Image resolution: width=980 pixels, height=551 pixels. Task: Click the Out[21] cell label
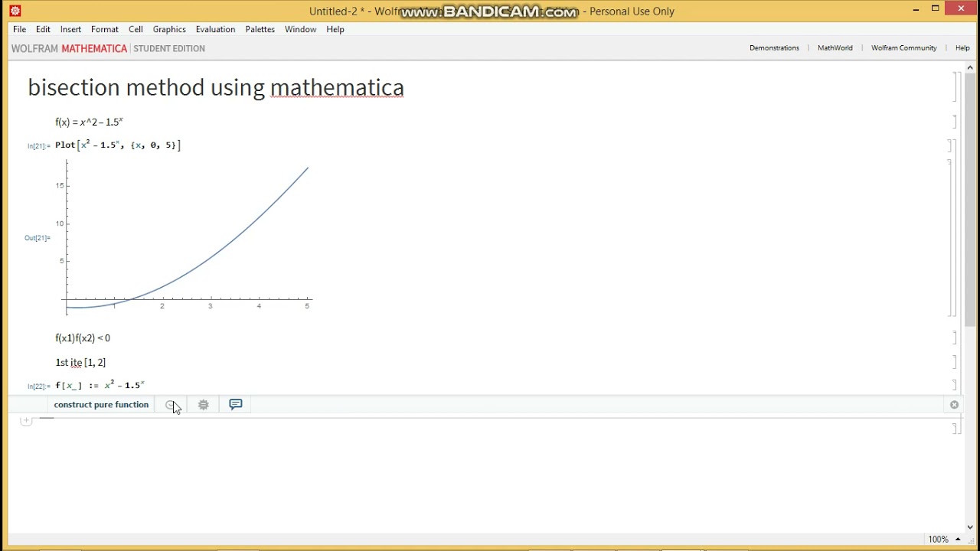point(37,238)
